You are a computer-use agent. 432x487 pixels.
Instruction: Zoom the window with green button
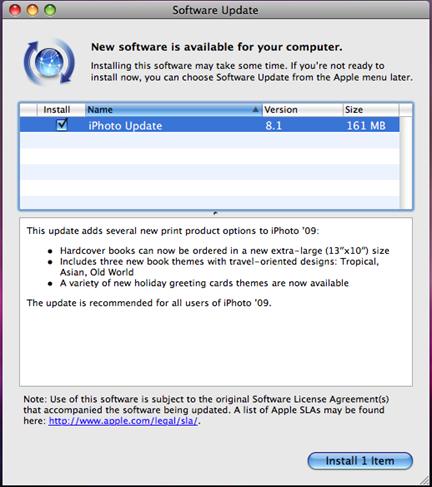pos(50,10)
